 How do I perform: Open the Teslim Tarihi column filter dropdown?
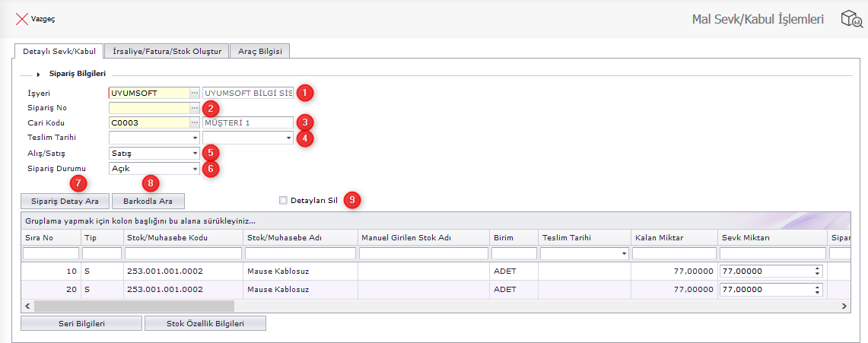[623, 253]
